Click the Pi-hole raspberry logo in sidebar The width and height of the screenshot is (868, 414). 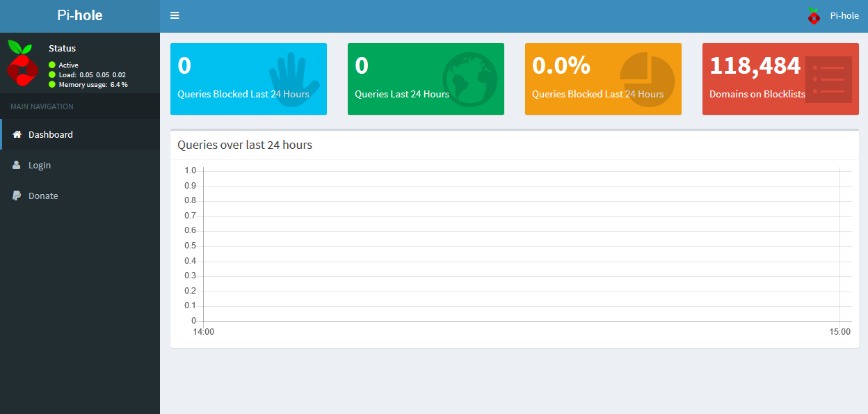coord(22,63)
